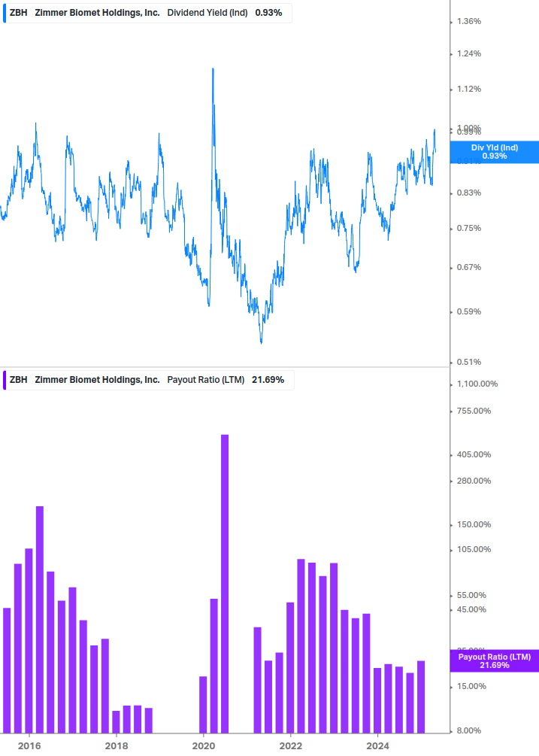
Task: Click the 21.69% value in payout ratio legend
Action: coord(268,380)
